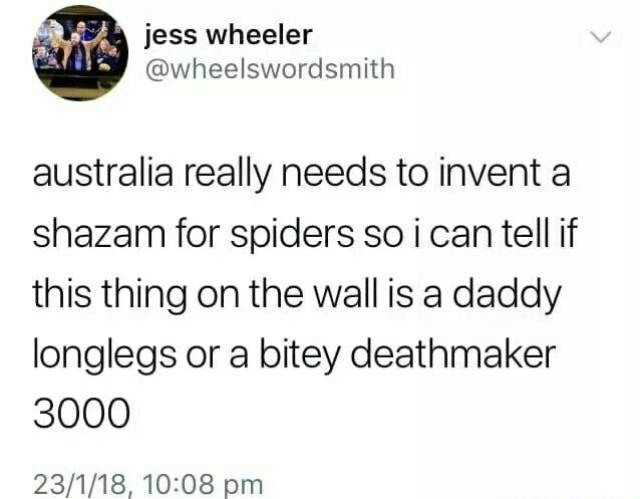
Task: Open the tweet options chevron menu
Action: pyautogui.click(x=602, y=38)
